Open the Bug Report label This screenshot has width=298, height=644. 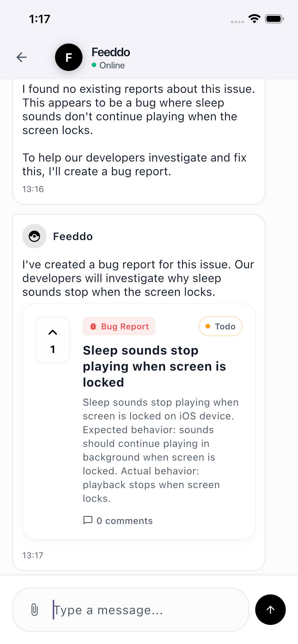(x=119, y=326)
